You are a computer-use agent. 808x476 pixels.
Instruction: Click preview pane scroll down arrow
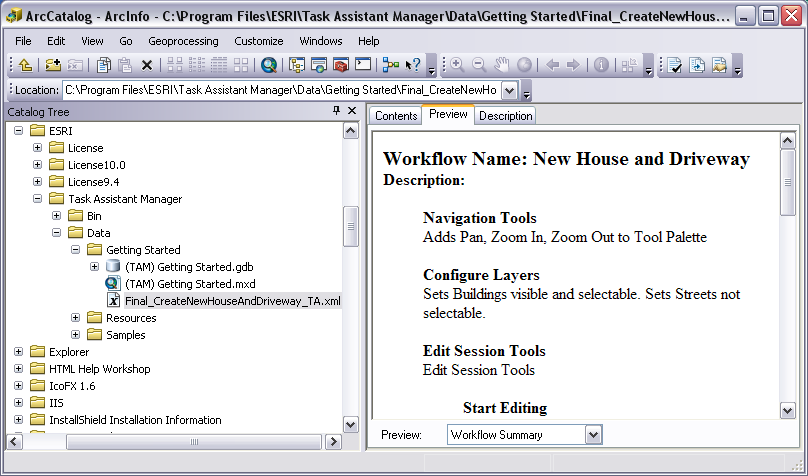point(788,411)
